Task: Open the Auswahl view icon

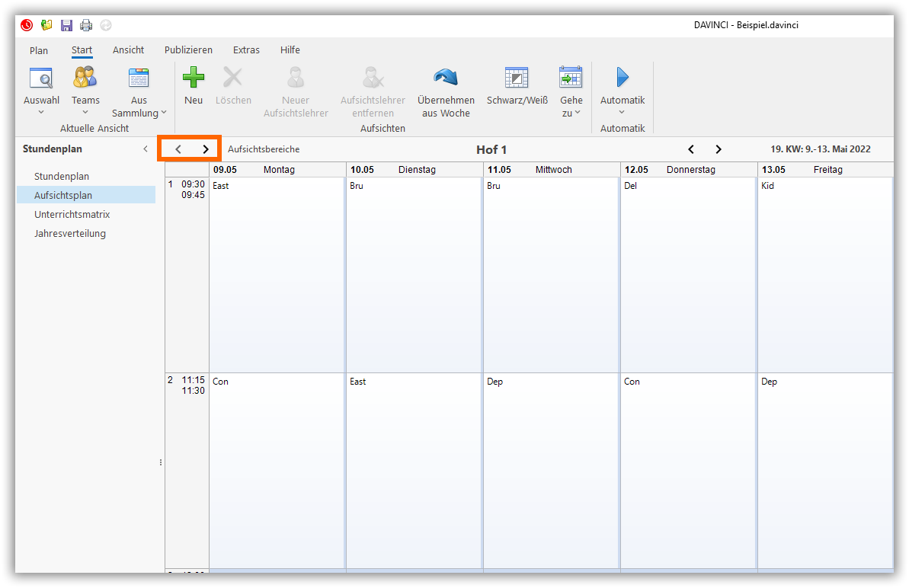Action: click(41, 78)
